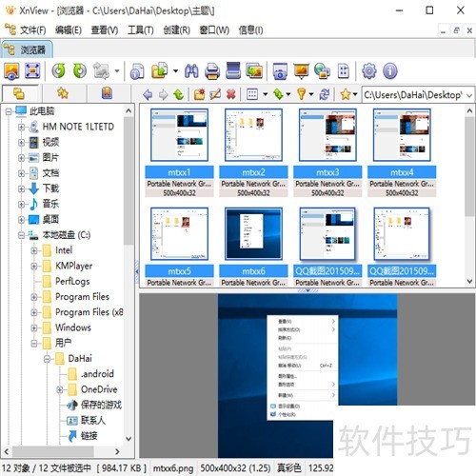The height and width of the screenshot is (476, 476).
Task: Select the mtxx6 thumbnail
Action: (x=253, y=234)
